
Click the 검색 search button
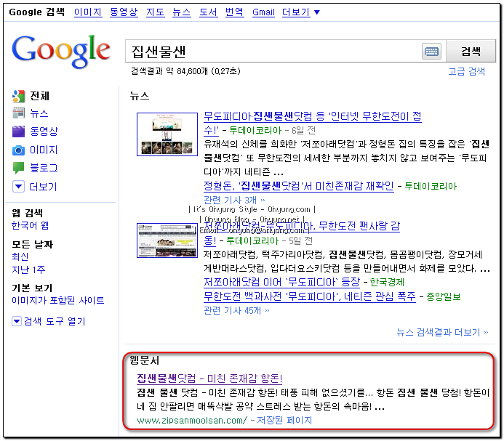(471, 51)
